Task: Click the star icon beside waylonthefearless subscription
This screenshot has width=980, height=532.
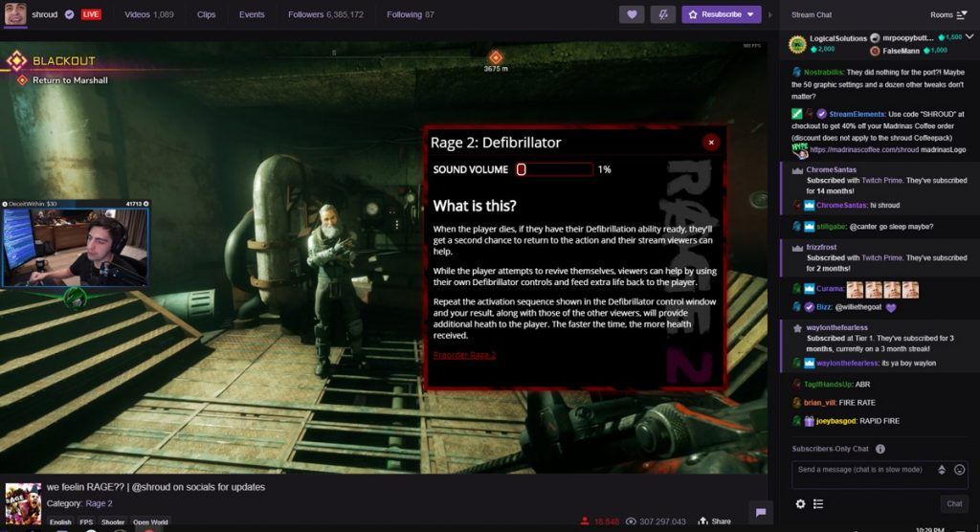Action: point(797,328)
